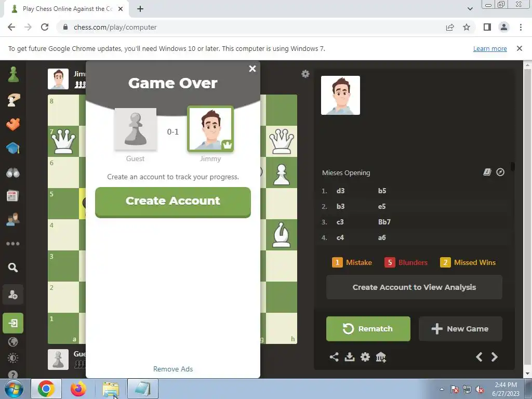Select move e5 in move list
Screen dimensions: 532x399
click(382, 206)
